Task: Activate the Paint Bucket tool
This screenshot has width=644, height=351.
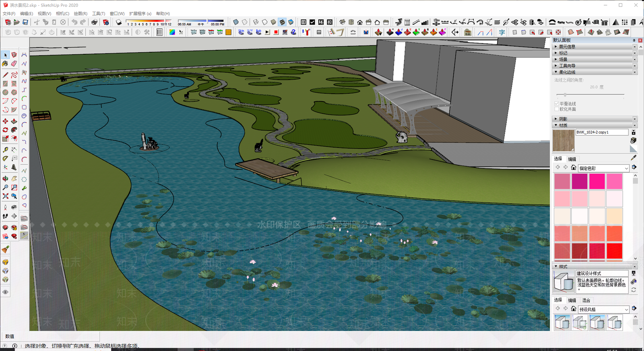Action: pos(5,64)
